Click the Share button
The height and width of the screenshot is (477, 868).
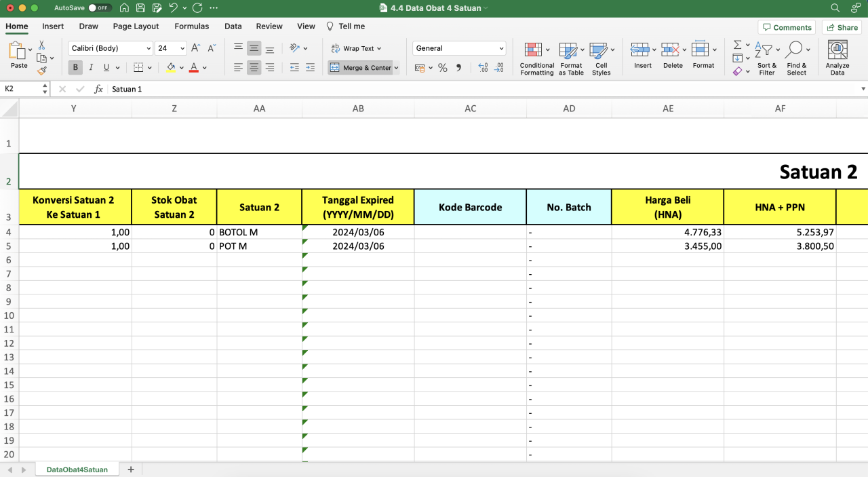click(x=842, y=27)
